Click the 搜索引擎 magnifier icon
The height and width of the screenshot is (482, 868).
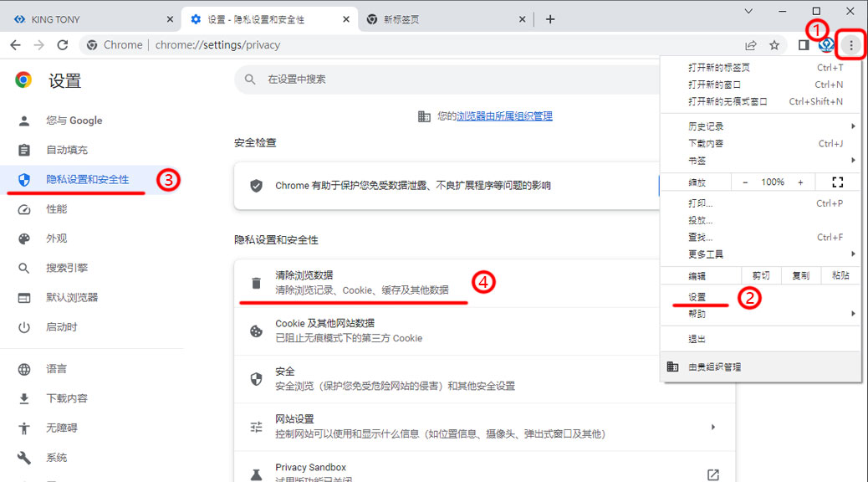click(x=23, y=268)
